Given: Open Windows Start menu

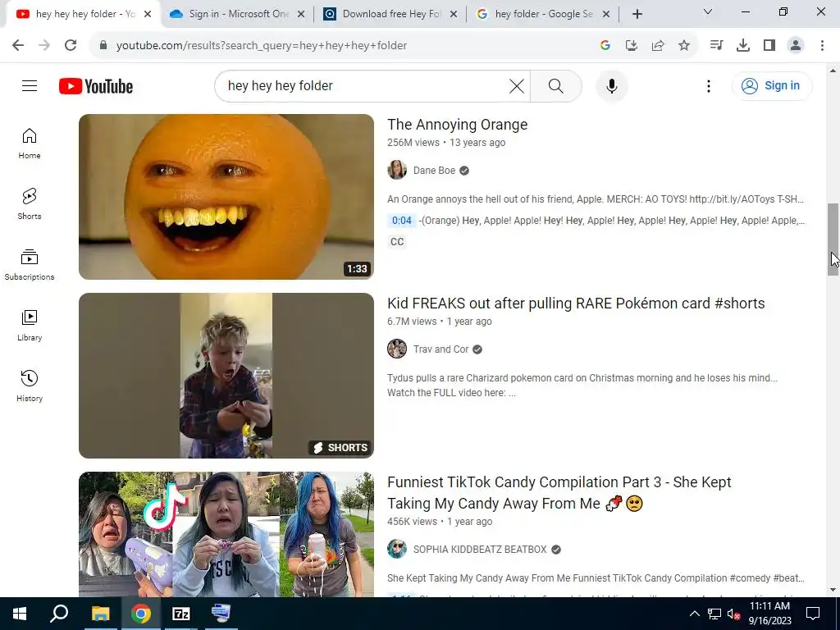Looking at the screenshot, I should [x=20, y=614].
